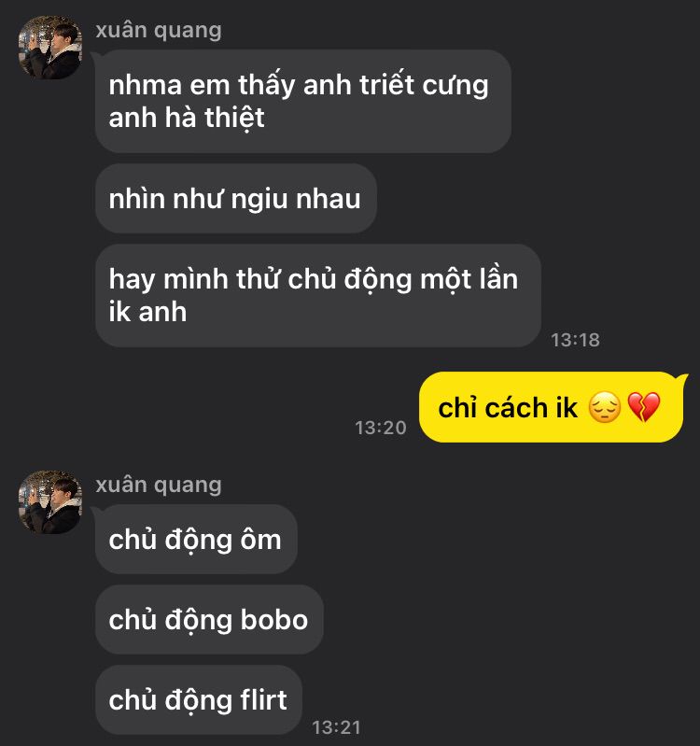Select message 'nhìn như ngiu nhau'
The width and height of the screenshot is (700, 746).
236,198
